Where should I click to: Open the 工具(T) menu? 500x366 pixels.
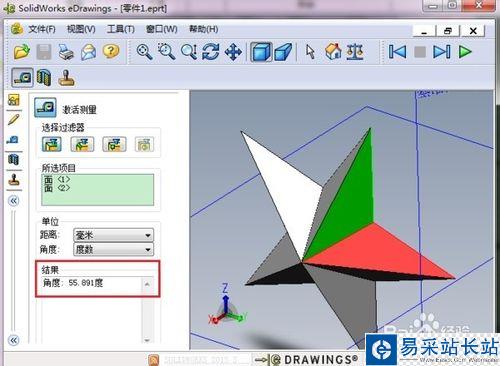coord(121,29)
